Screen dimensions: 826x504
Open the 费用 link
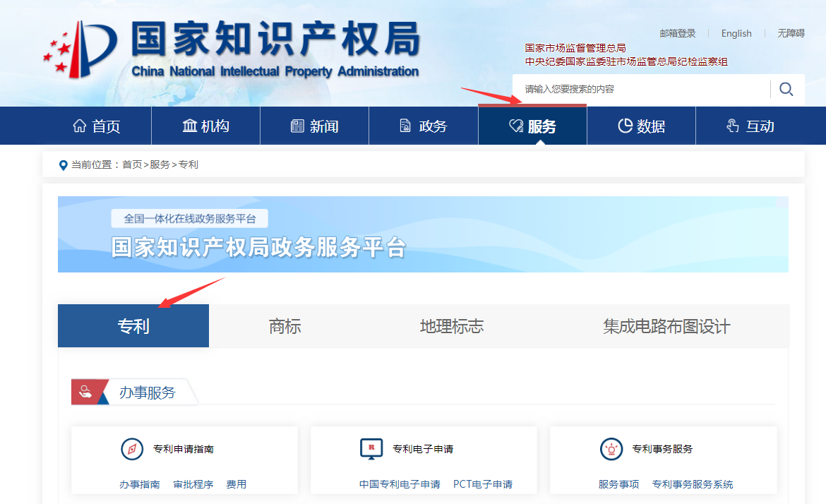point(237,484)
